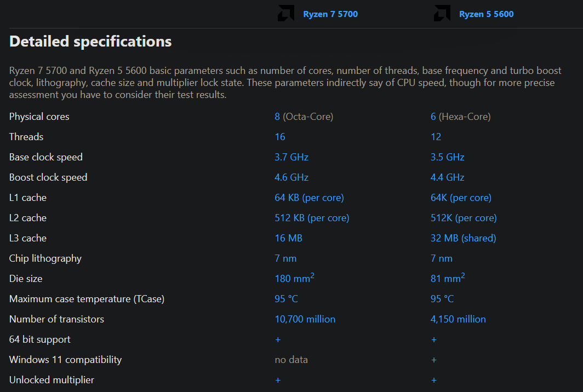Image resolution: width=583 pixels, height=392 pixels.
Task: Click the Windows 11 compatibility label
Action: coord(65,360)
